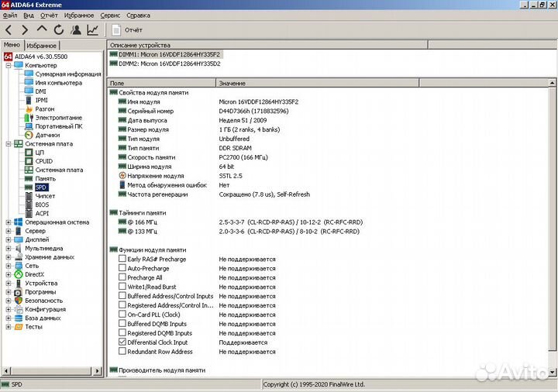This screenshot has height=392, width=558.
Task: Toggle the Auto-Precharge checkbox
Action: pyautogui.click(x=122, y=268)
